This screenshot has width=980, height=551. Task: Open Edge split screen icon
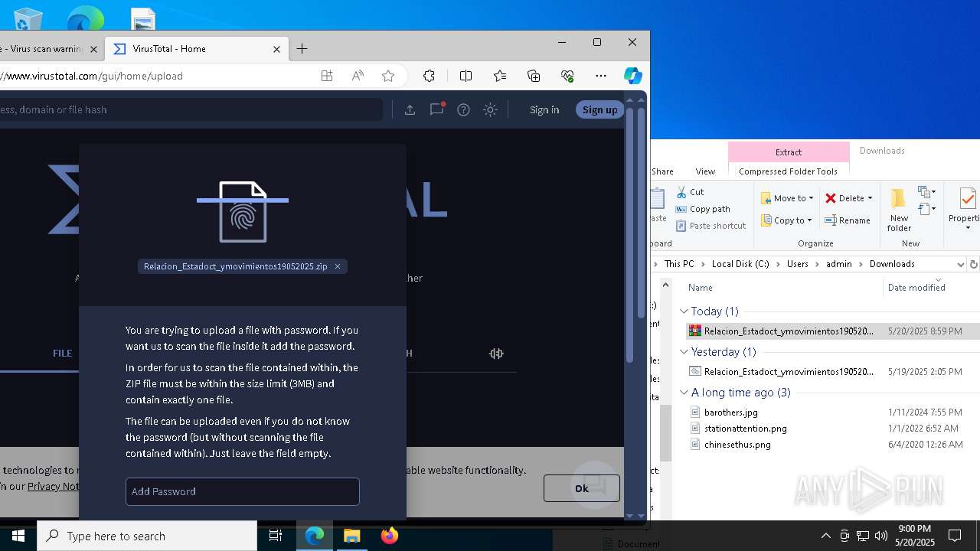pyautogui.click(x=465, y=76)
